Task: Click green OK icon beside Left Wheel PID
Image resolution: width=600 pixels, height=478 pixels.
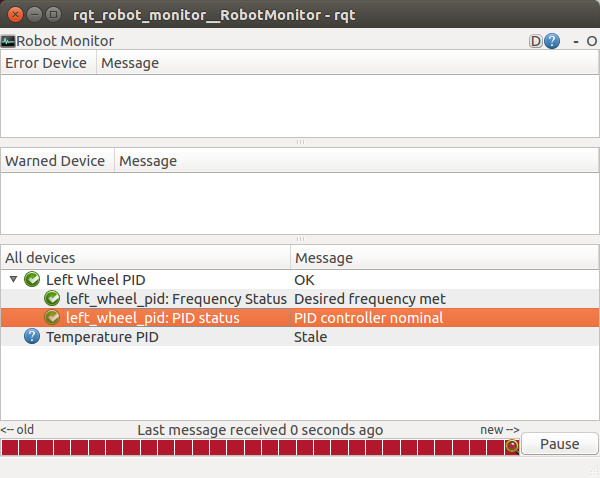Action: (31, 280)
